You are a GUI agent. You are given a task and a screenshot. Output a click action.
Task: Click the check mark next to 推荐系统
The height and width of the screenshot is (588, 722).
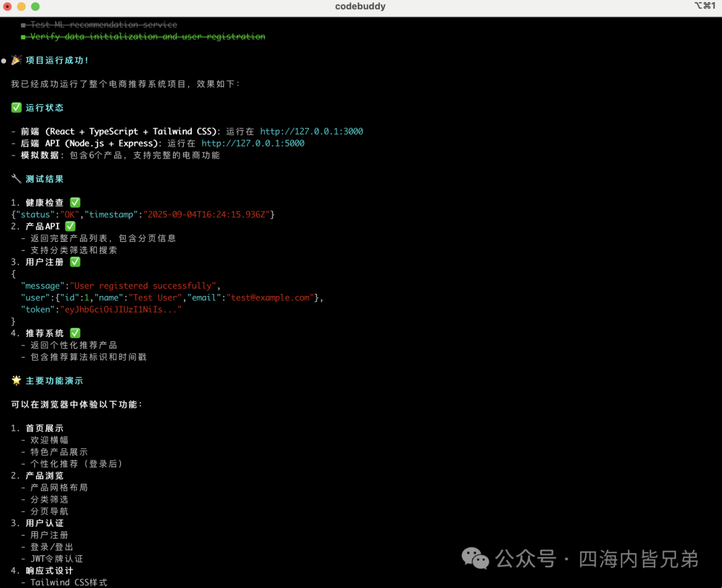point(75,333)
